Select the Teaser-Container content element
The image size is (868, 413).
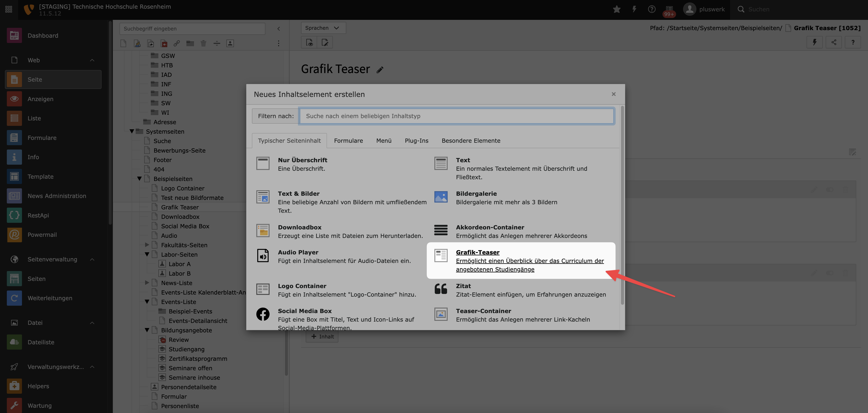(483, 311)
